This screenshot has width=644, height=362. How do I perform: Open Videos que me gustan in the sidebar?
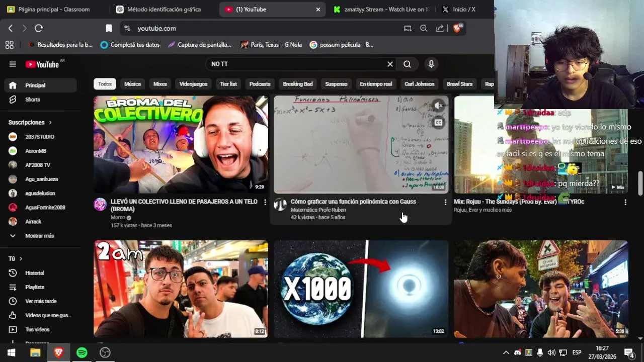pyautogui.click(x=40, y=315)
